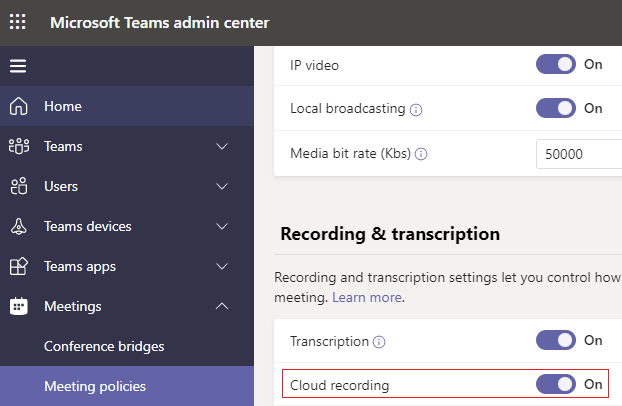Select Meetings navigation item
The height and width of the screenshot is (406, 622).
pos(127,306)
